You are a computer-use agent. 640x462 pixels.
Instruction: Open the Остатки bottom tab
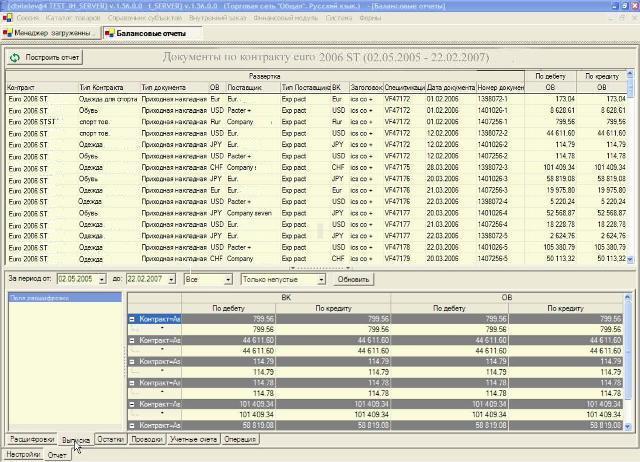point(111,440)
